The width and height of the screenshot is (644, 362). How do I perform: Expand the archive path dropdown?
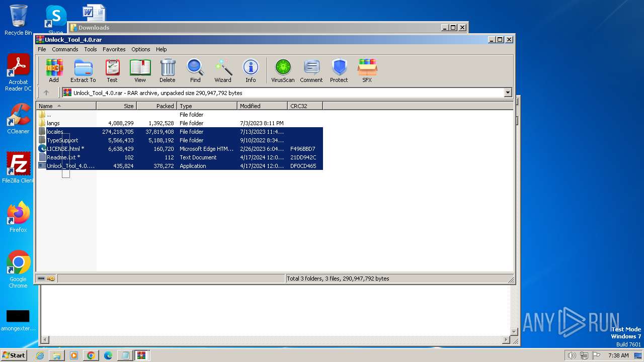pyautogui.click(x=508, y=93)
